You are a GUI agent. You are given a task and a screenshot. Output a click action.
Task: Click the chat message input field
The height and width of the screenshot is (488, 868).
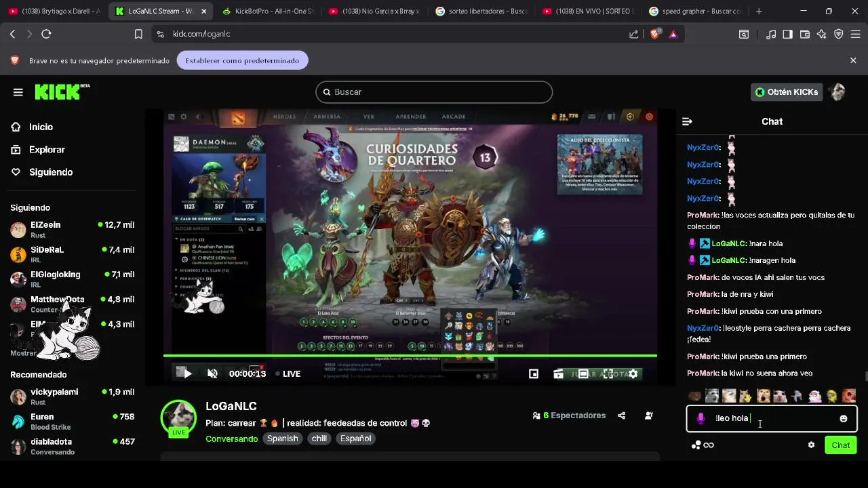[x=772, y=419]
